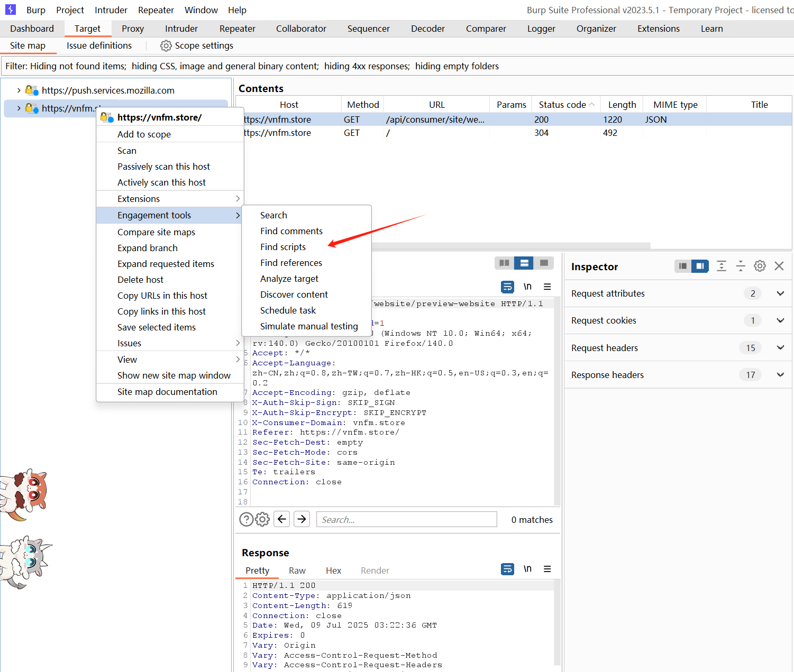Toggle show non-printable \n in request
This screenshot has width=794, height=672.
[x=527, y=287]
